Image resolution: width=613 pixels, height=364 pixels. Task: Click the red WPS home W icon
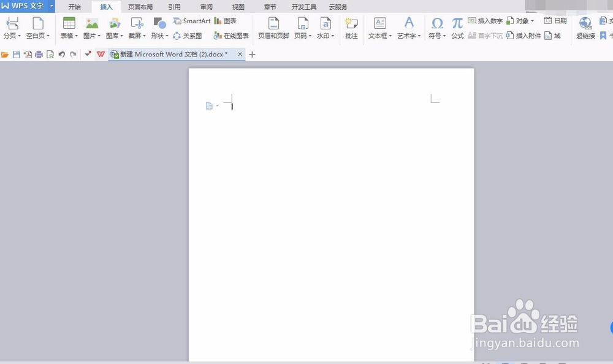coord(101,55)
